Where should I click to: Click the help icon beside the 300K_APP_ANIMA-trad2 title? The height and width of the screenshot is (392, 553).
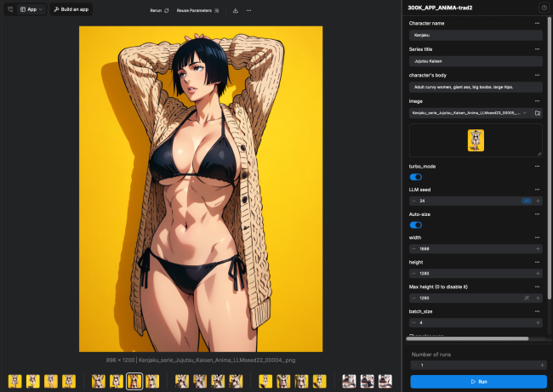pyautogui.click(x=544, y=8)
